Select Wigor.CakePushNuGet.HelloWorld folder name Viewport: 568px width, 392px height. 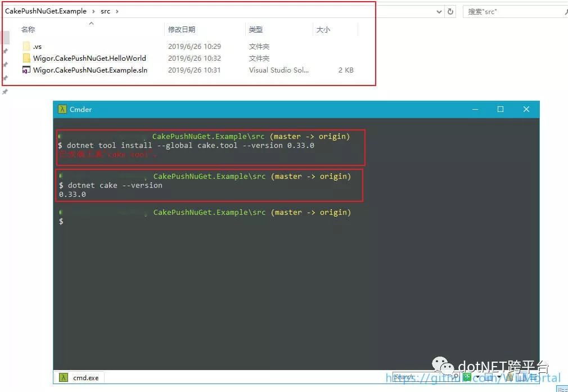[x=89, y=58]
